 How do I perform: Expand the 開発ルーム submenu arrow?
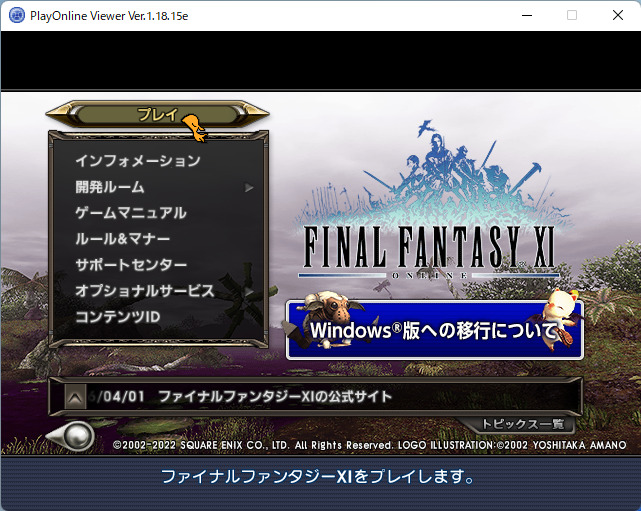point(249,188)
